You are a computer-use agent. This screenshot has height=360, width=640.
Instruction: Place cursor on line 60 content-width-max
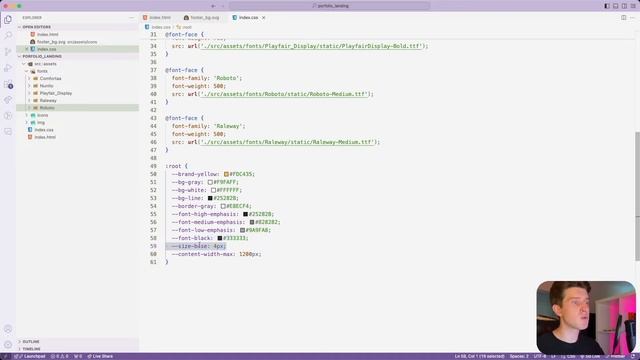pos(216,254)
